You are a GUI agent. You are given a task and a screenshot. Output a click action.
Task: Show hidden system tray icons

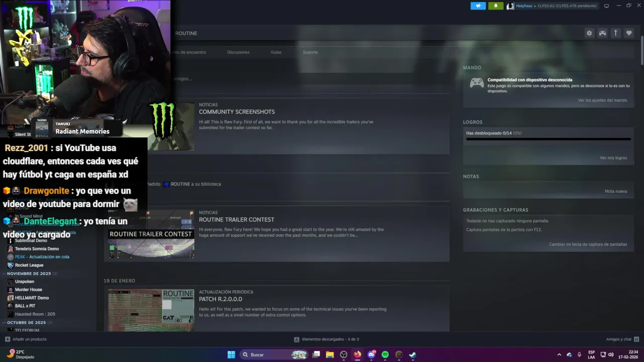pyautogui.click(x=559, y=354)
